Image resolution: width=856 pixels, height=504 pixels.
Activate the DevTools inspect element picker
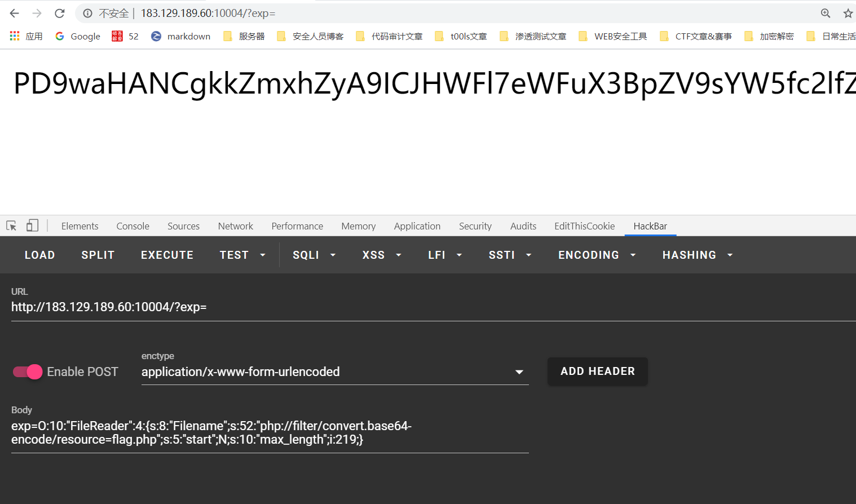[11, 226]
